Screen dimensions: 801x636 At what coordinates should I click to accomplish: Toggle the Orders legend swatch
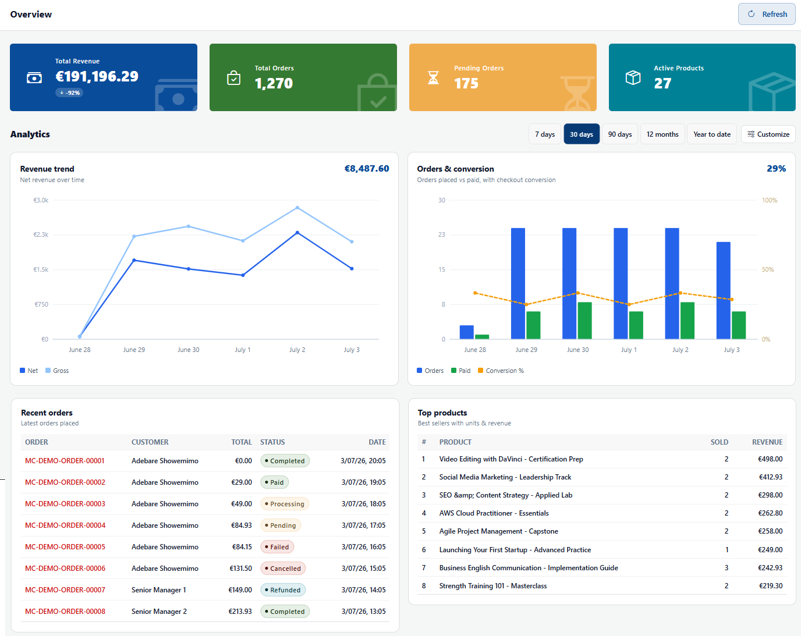pyautogui.click(x=419, y=370)
